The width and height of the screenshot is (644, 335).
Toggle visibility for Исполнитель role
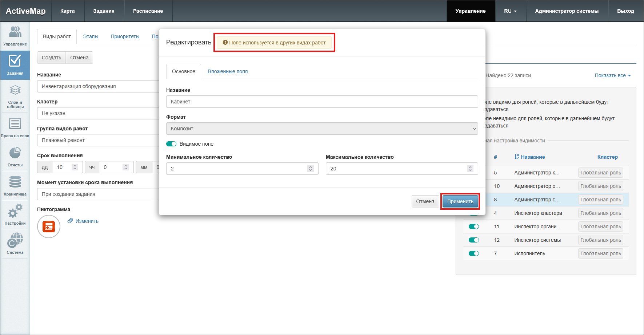(x=473, y=253)
